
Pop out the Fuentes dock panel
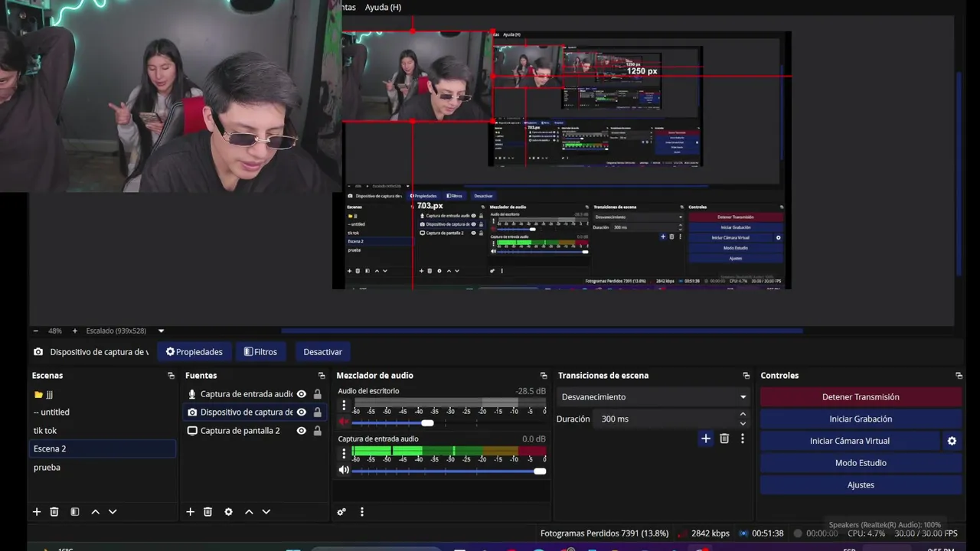click(x=322, y=376)
